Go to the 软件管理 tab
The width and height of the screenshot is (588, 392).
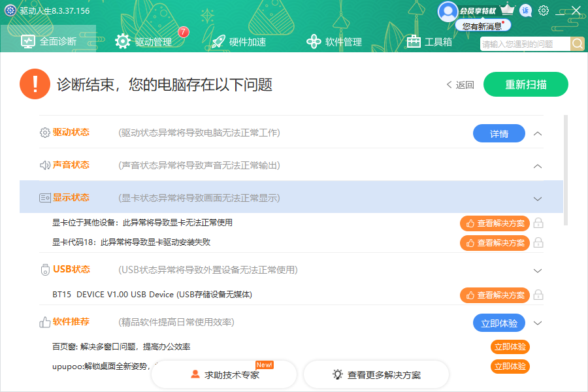pyautogui.click(x=334, y=42)
